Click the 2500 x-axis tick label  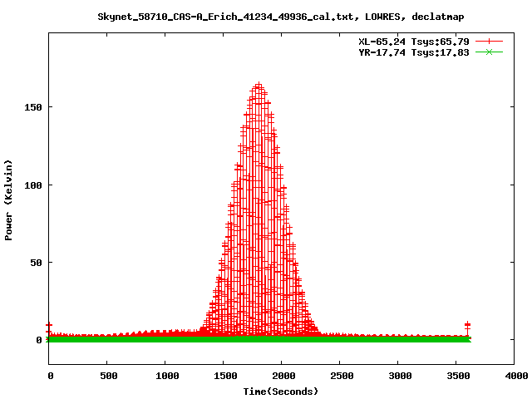342,376
